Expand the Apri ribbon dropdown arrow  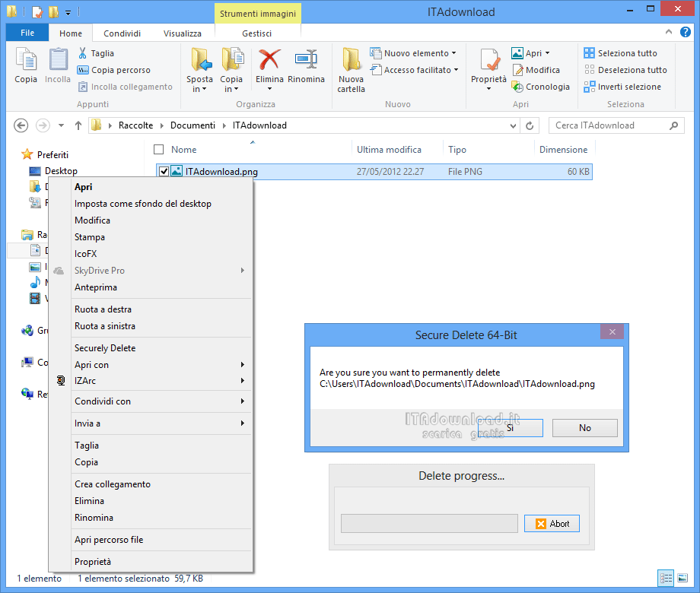[x=547, y=53]
